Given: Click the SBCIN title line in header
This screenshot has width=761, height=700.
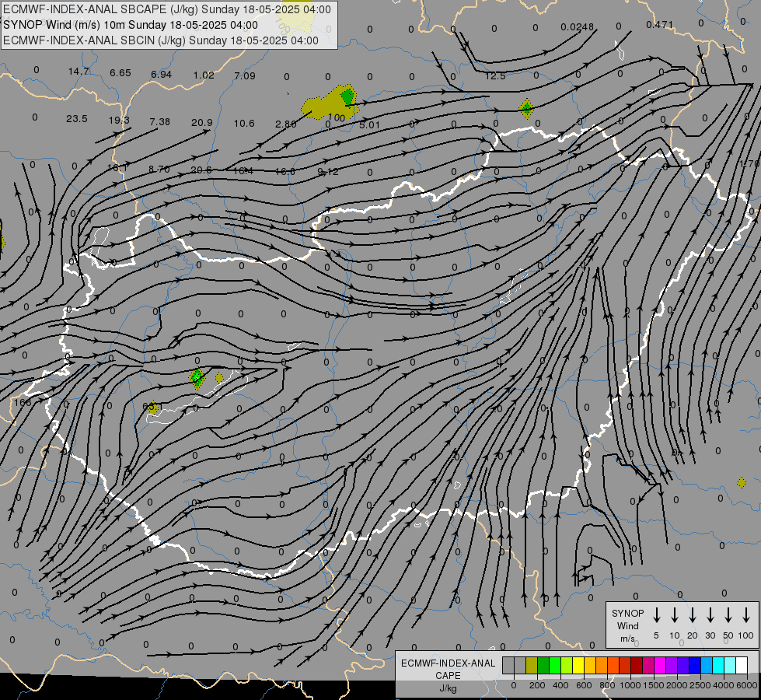Looking at the screenshot, I should tap(161, 40).
